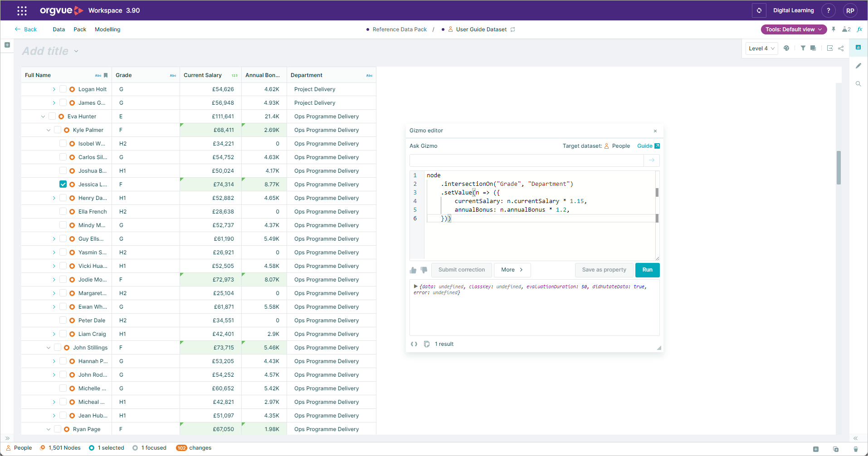The width and height of the screenshot is (868, 456).
Task: Click the filter funnel icon
Action: (x=803, y=48)
